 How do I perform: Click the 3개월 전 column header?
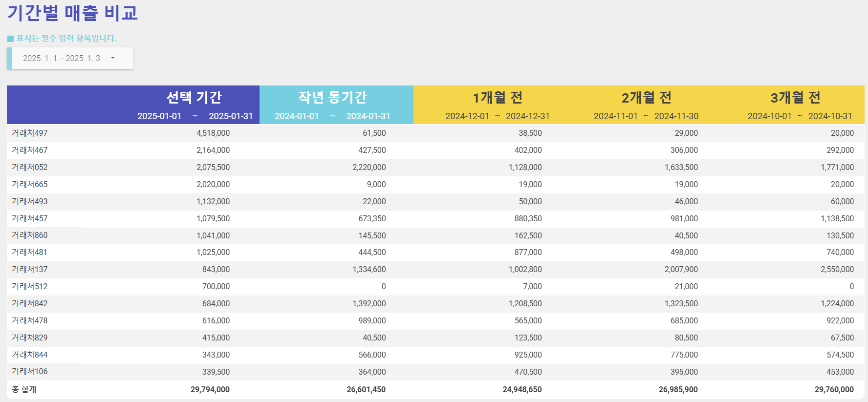[795, 98]
